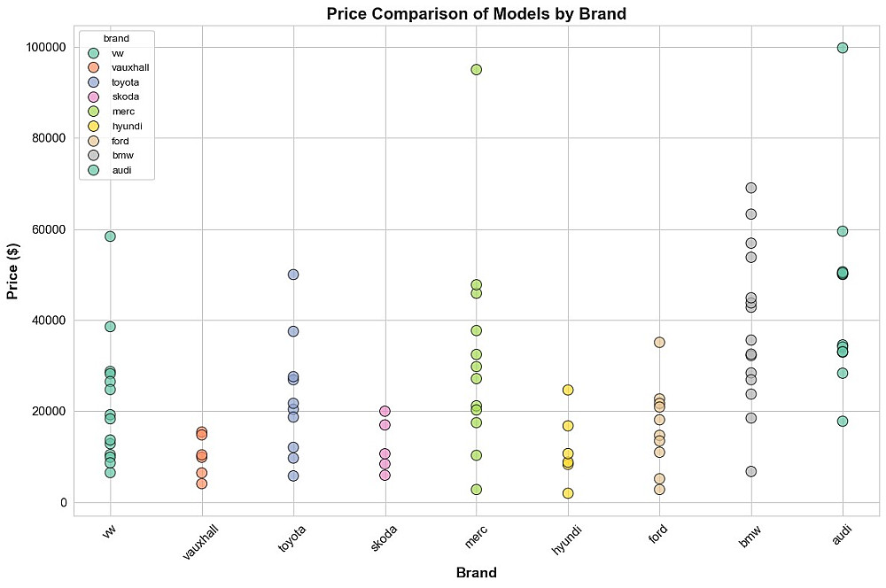This screenshot has height=588, width=886.
Task: Click the audi legend color marker
Action: (93, 170)
